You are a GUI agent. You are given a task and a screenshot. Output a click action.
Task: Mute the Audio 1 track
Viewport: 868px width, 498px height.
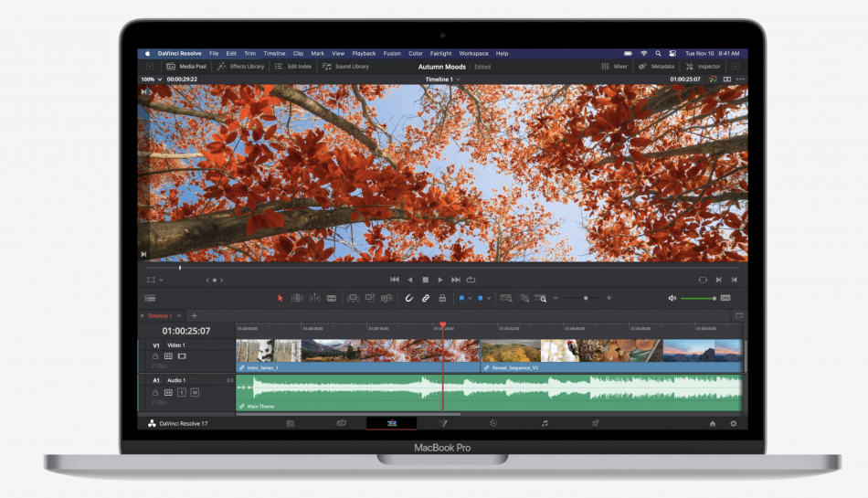tap(195, 392)
